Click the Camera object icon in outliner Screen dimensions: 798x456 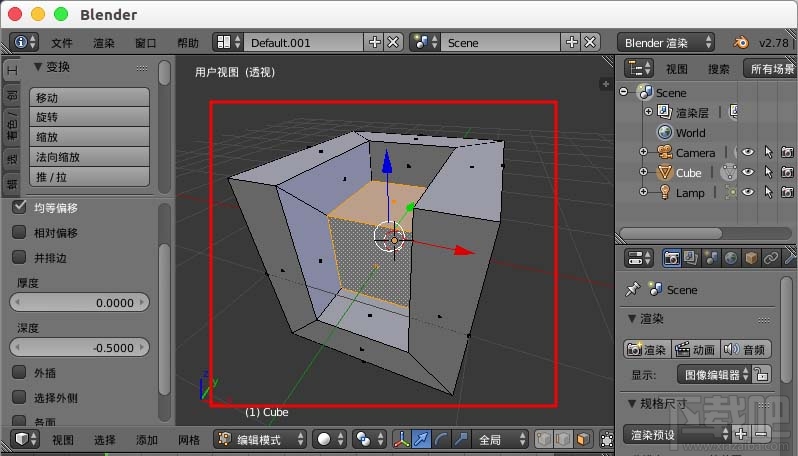click(x=664, y=152)
